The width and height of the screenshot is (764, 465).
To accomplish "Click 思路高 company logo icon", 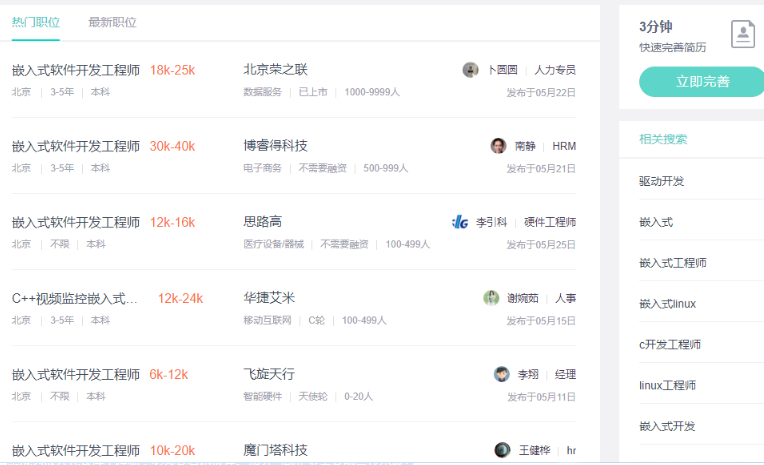I will point(460,222).
